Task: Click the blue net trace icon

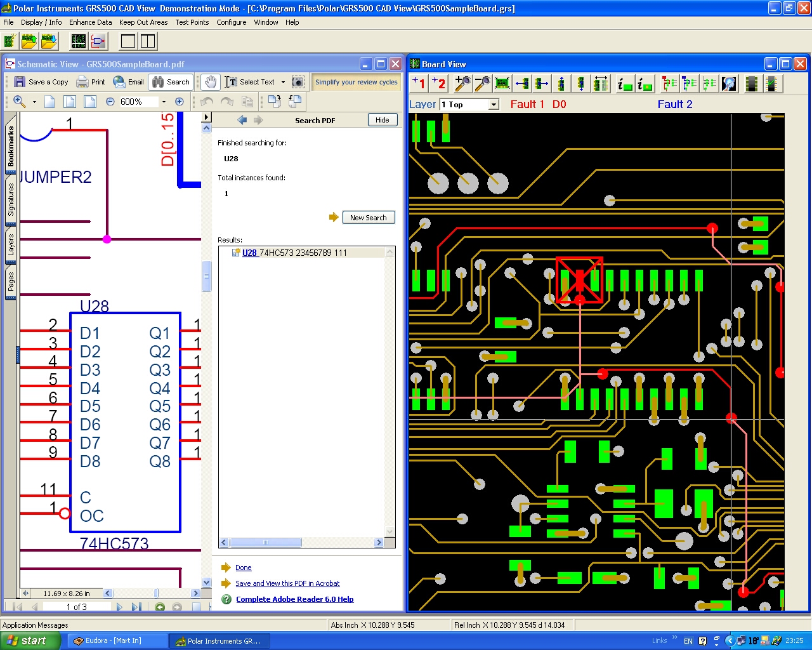Action: coord(690,83)
